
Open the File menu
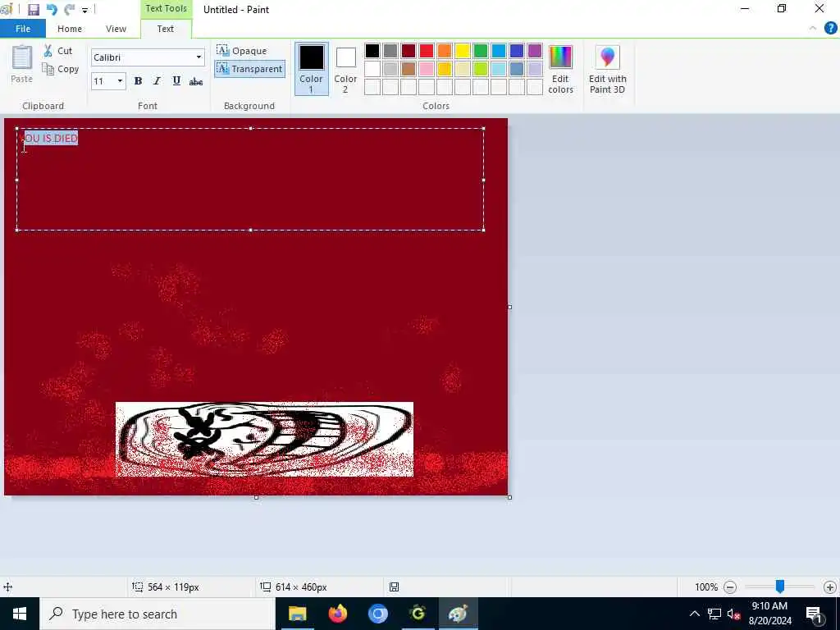point(23,29)
